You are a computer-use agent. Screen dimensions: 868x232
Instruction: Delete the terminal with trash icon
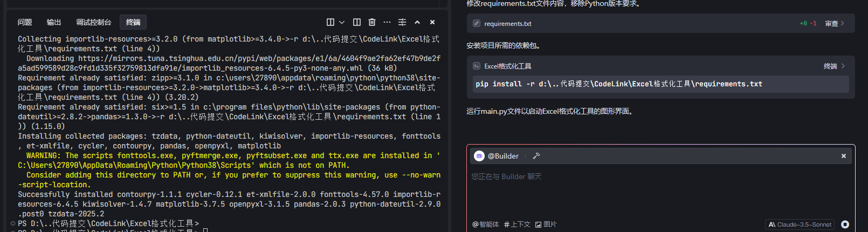pos(372,22)
